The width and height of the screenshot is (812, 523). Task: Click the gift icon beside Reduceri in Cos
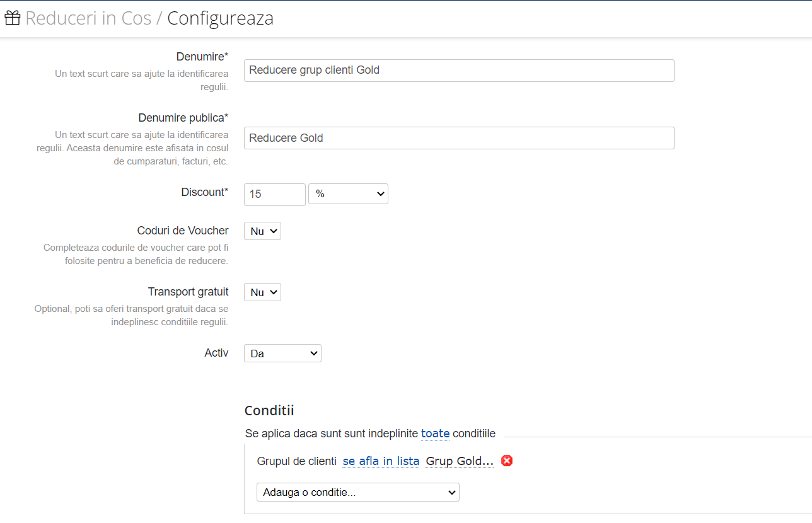(13, 18)
